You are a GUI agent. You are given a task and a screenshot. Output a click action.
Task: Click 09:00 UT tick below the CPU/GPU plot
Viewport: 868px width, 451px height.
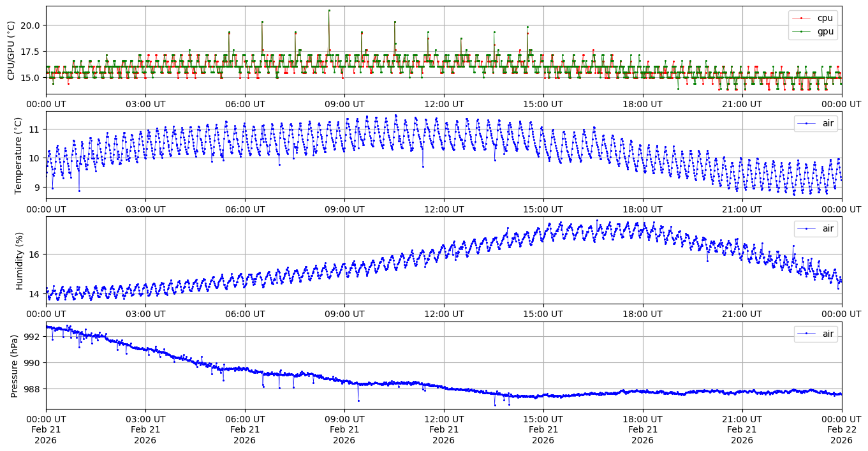344,104
